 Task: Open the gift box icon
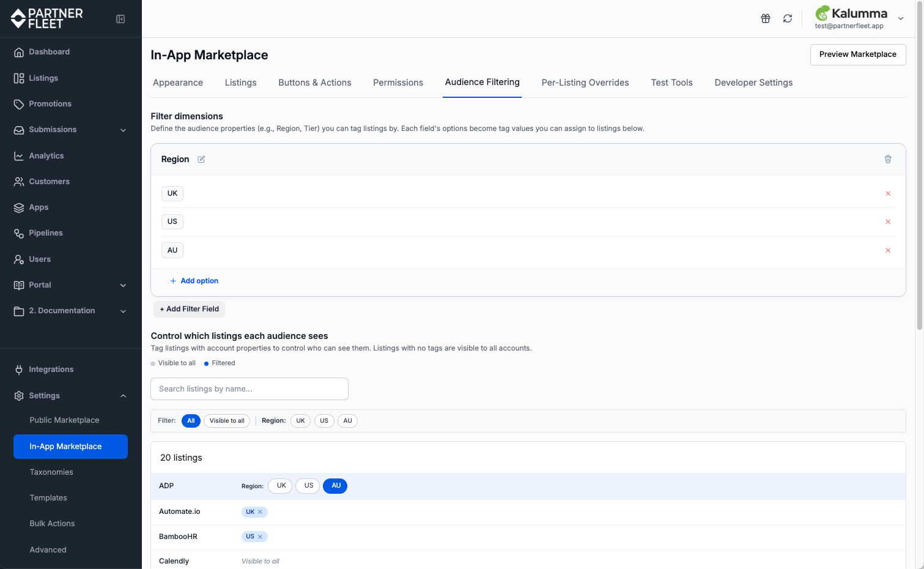pyautogui.click(x=766, y=18)
